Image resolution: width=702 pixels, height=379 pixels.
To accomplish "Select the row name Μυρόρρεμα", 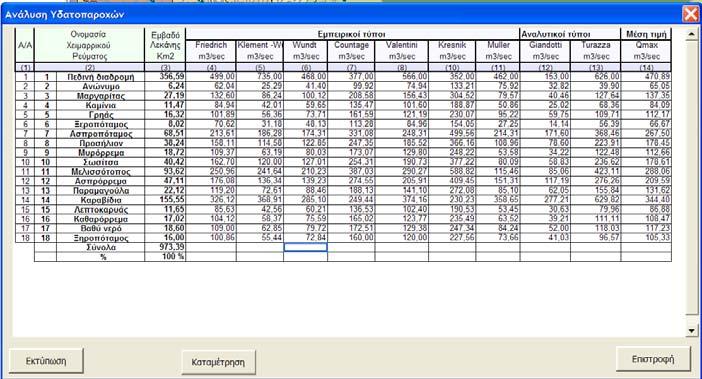I will coord(101,153).
